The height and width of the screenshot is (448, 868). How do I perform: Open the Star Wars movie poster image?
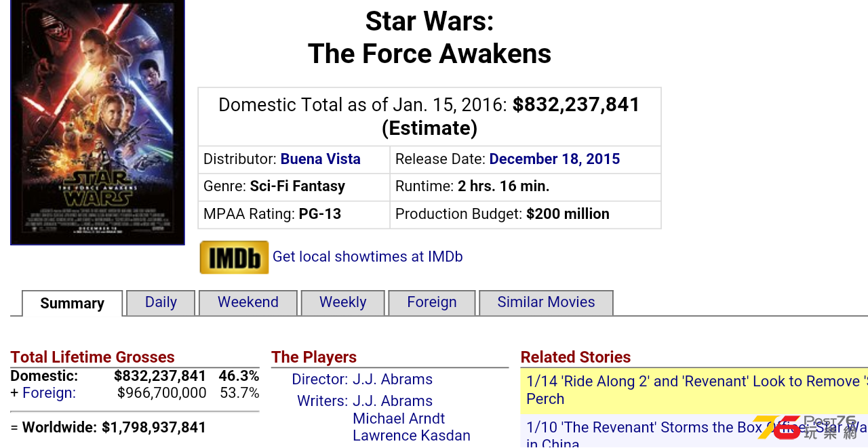pyautogui.click(x=98, y=122)
